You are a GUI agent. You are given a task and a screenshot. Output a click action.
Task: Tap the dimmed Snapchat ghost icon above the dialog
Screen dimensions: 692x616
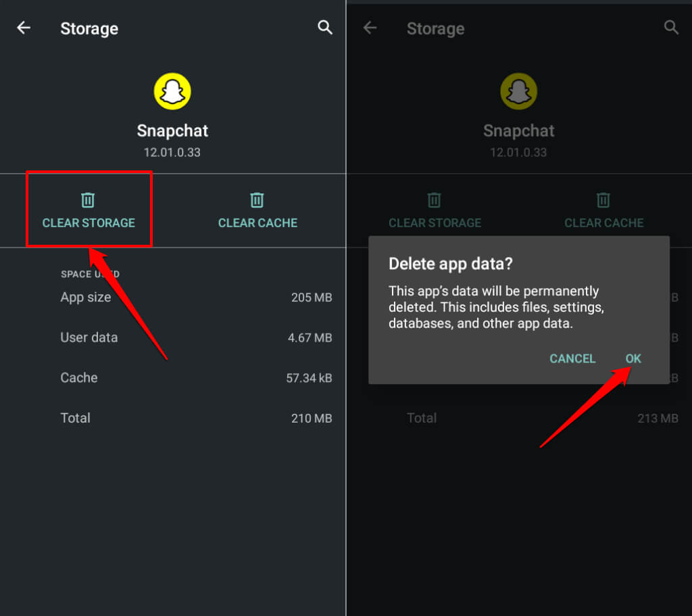click(518, 91)
